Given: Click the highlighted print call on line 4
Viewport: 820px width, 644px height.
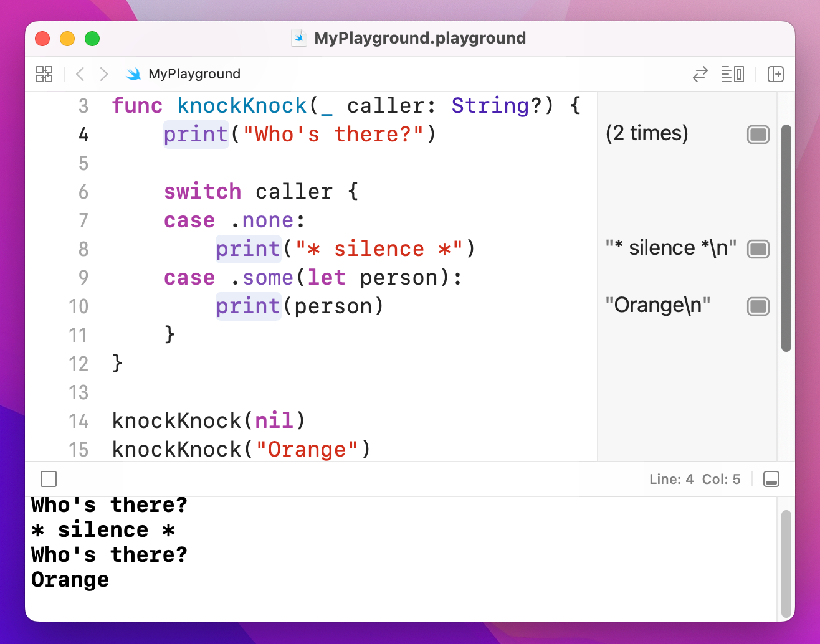Looking at the screenshot, I should click(195, 134).
